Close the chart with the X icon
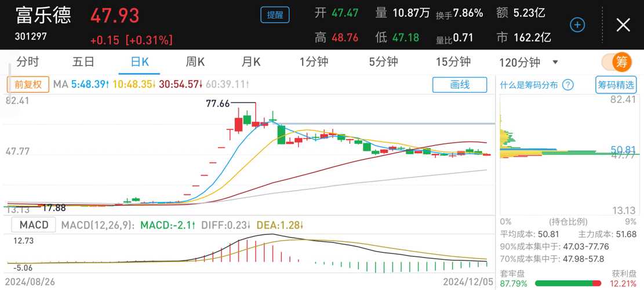Screen dimensions: 644x290 click(623, 25)
